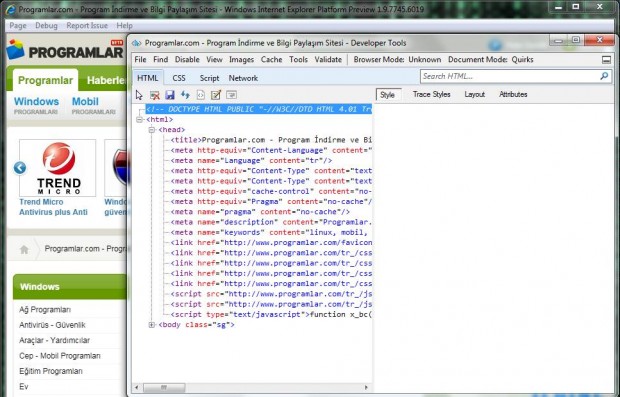
Task: Click the clear browser cache icon with red X
Action: [x=155, y=95]
